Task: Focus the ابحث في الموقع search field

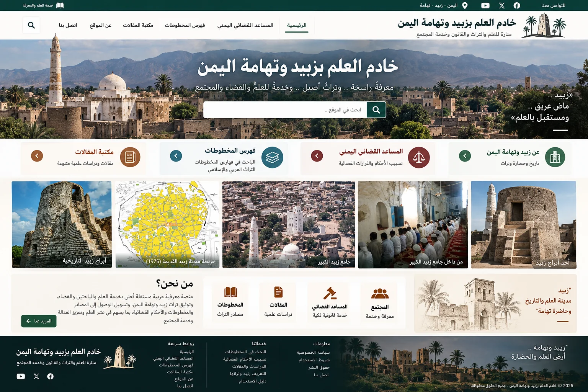Action: (285, 110)
